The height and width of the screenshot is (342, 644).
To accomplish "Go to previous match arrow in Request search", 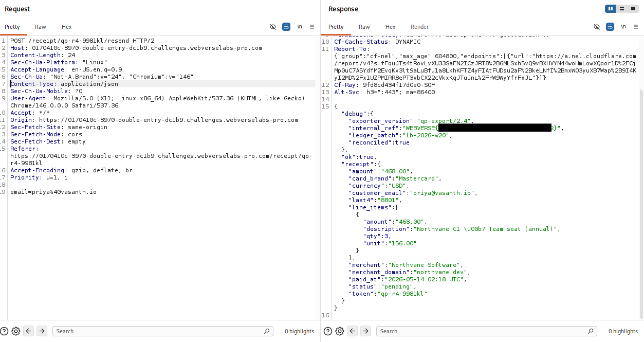I will [x=29, y=331].
